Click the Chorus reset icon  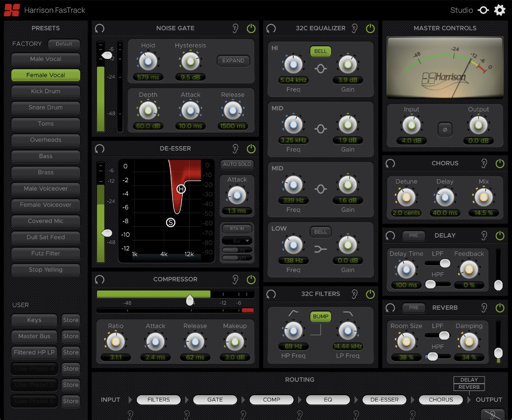pos(390,163)
